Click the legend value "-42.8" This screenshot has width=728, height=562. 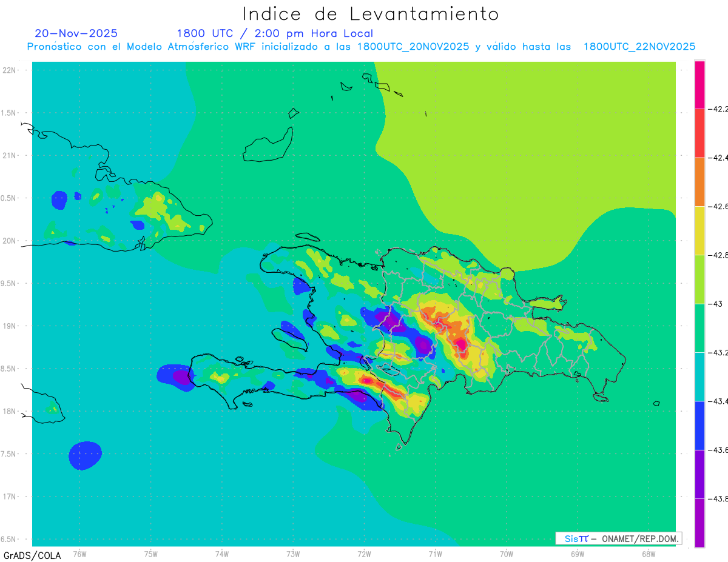(x=719, y=255)
